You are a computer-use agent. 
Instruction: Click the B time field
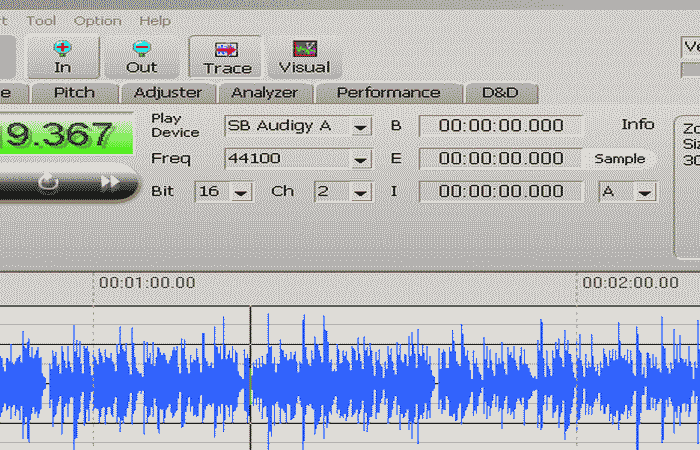pos(500,126)
